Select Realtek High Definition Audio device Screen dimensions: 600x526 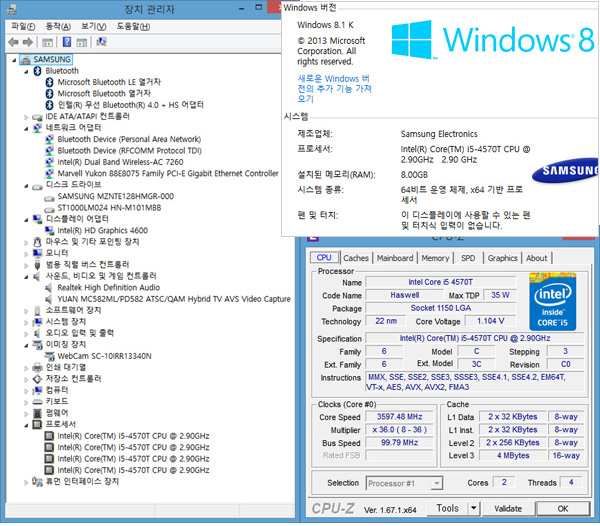coord(109,288)
